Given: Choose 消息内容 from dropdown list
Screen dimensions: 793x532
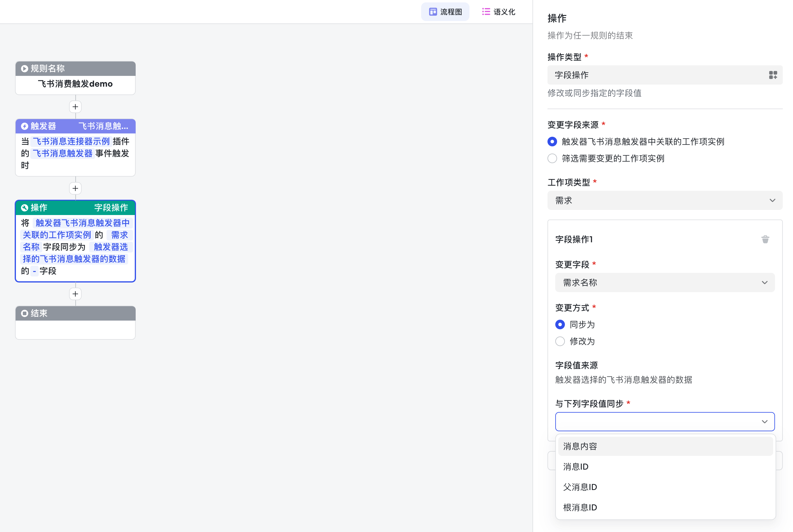Looking at the screenshot, I should (x=665, y=447).
